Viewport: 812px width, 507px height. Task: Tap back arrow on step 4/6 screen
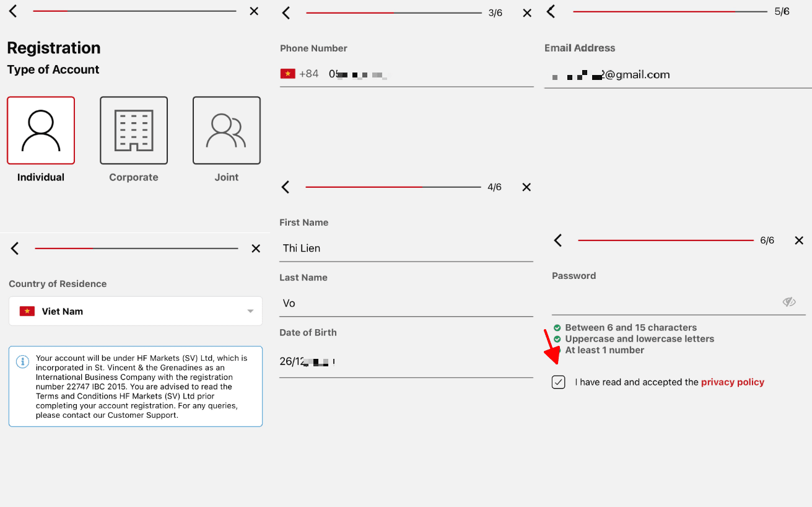click(x=286, y=187)
